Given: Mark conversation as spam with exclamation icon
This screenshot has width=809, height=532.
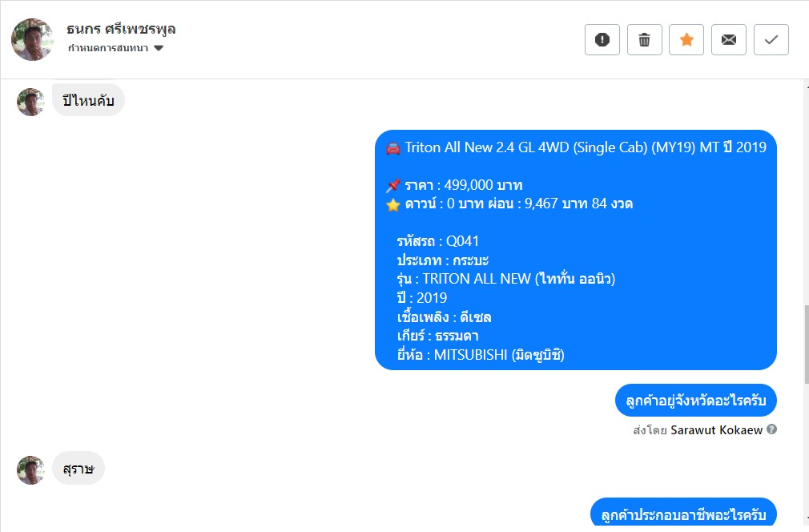Looking at the screenshot, I should click(x=602, y=40).
